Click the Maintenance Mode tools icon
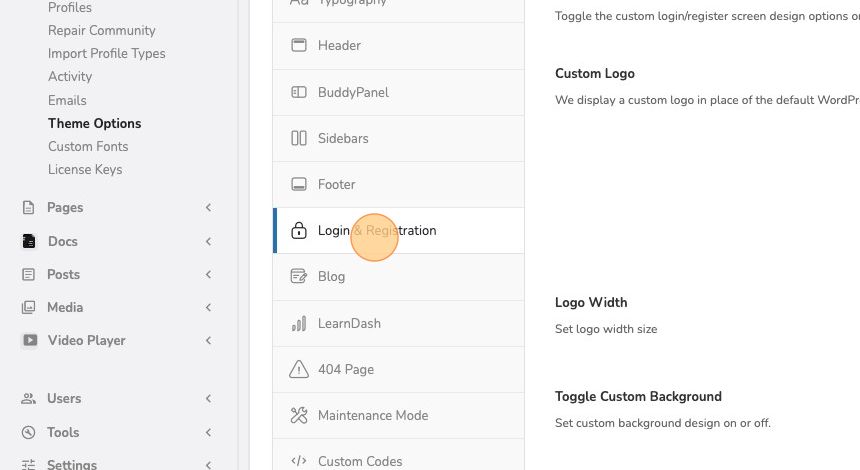860x470 pixels. point(299,415)
